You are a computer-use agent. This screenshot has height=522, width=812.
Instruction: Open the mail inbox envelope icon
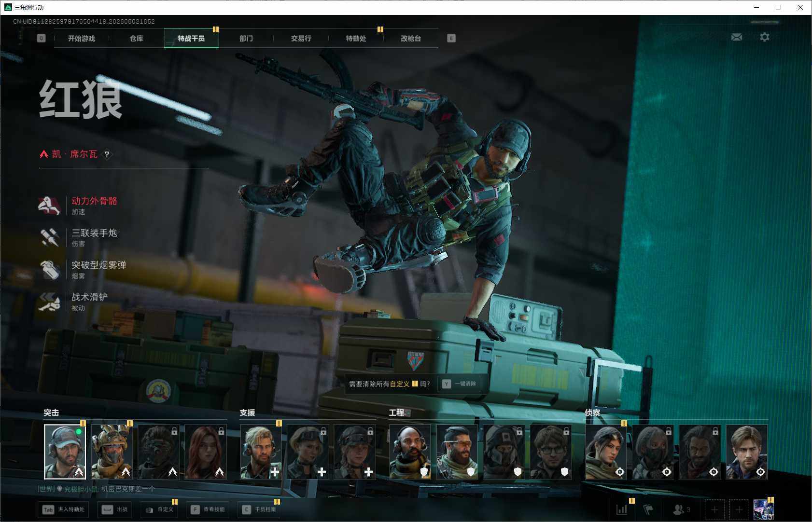pos(737,37)
